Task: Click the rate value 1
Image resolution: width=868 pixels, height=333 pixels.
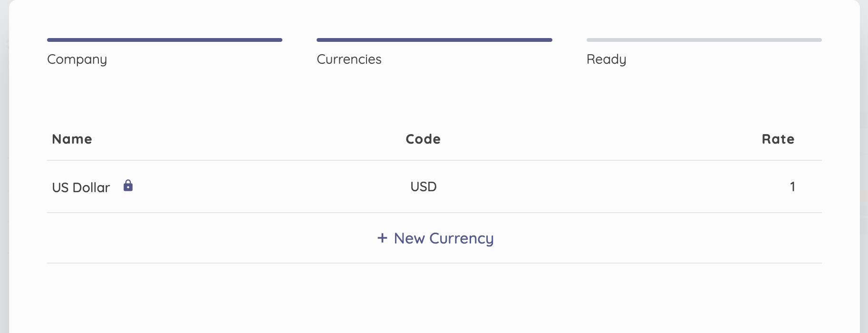Action: click(x=792, y=186)
